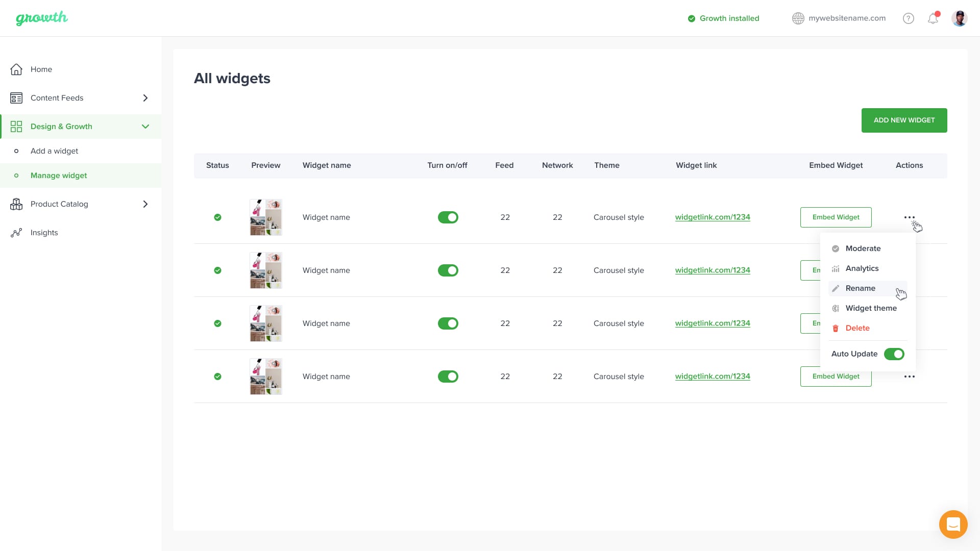Choose Delete in the actions menu
Screen dimensions: 980x551
coord(857,328)
